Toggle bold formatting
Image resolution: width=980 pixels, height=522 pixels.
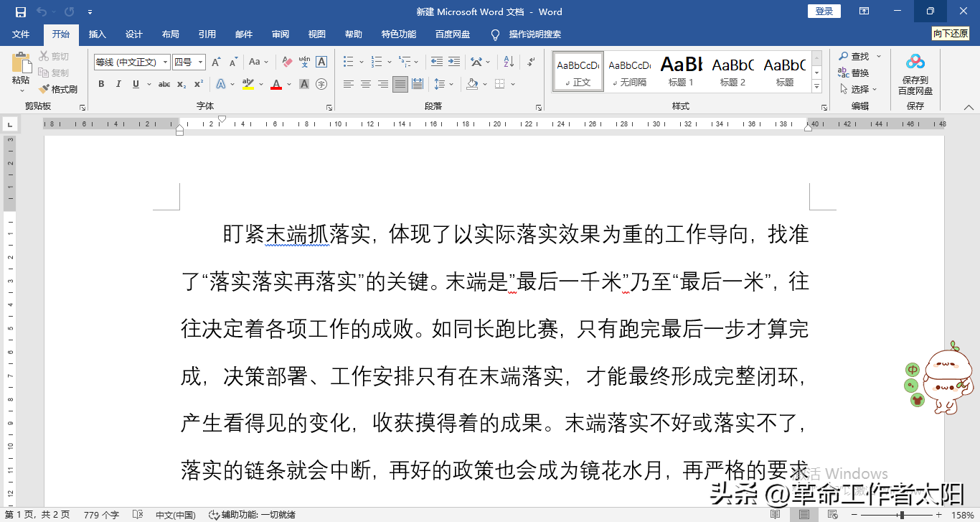(101, 84)
